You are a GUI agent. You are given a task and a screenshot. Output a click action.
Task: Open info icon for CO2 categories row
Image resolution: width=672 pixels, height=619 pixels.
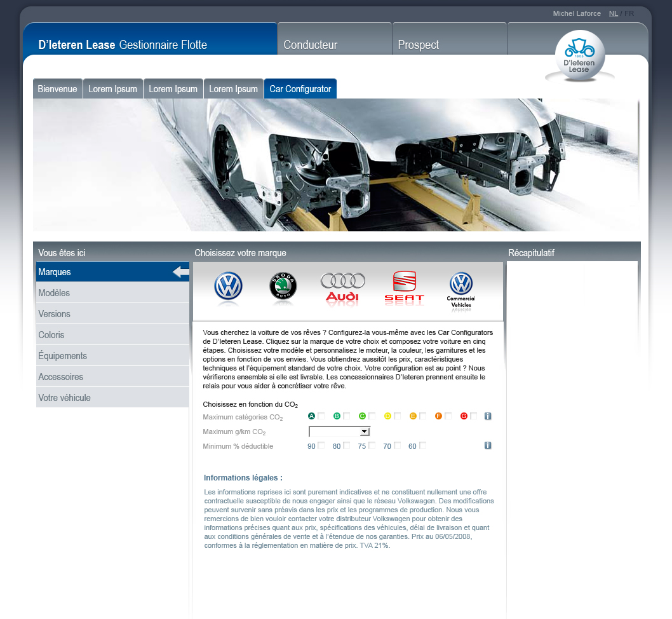pos(488,416)
